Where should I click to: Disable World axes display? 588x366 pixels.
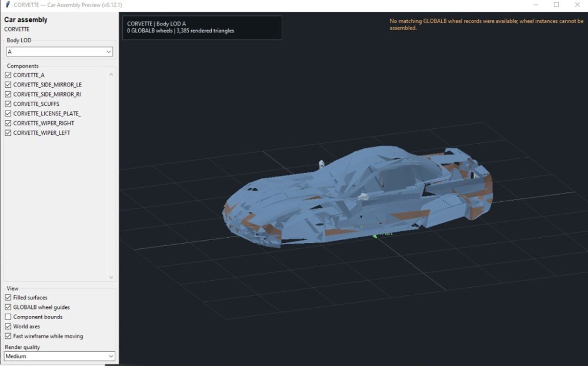pyautogui.click(x=8, y=326)
